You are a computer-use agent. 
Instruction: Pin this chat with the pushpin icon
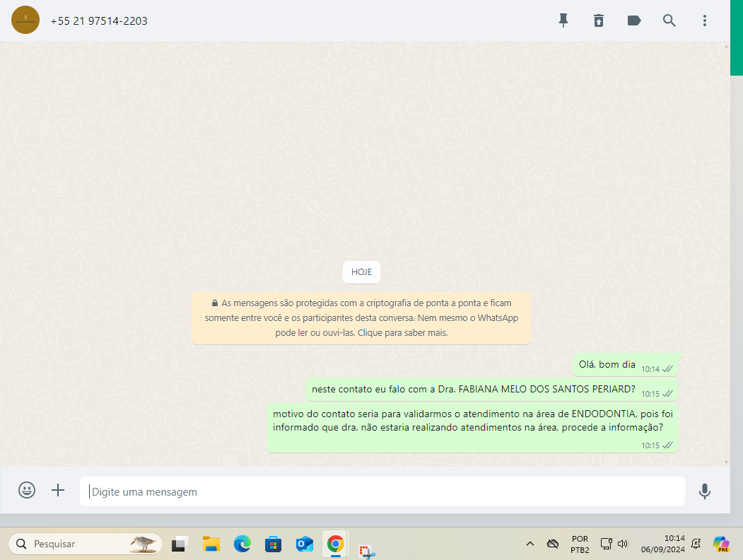[563, 21]
